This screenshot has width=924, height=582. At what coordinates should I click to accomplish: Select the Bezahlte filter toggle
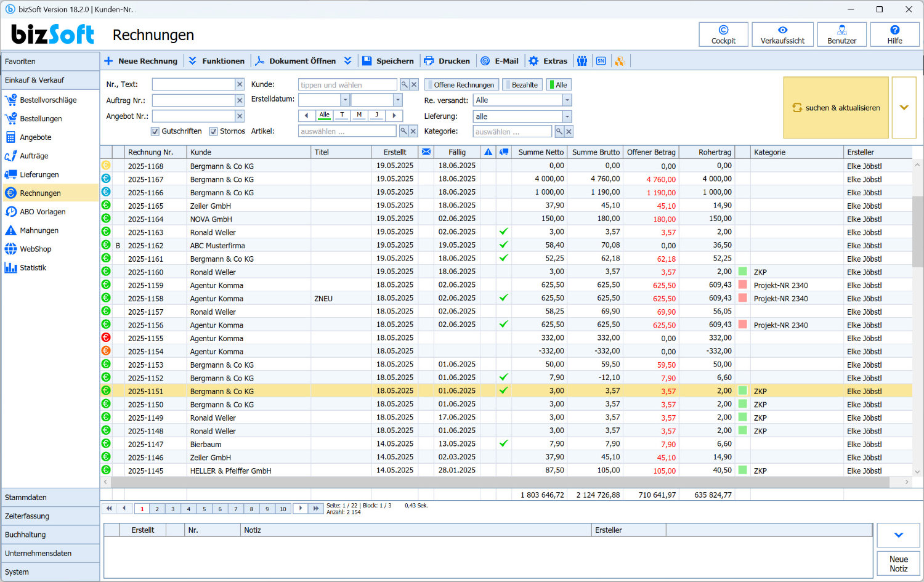tap(522, 85)
